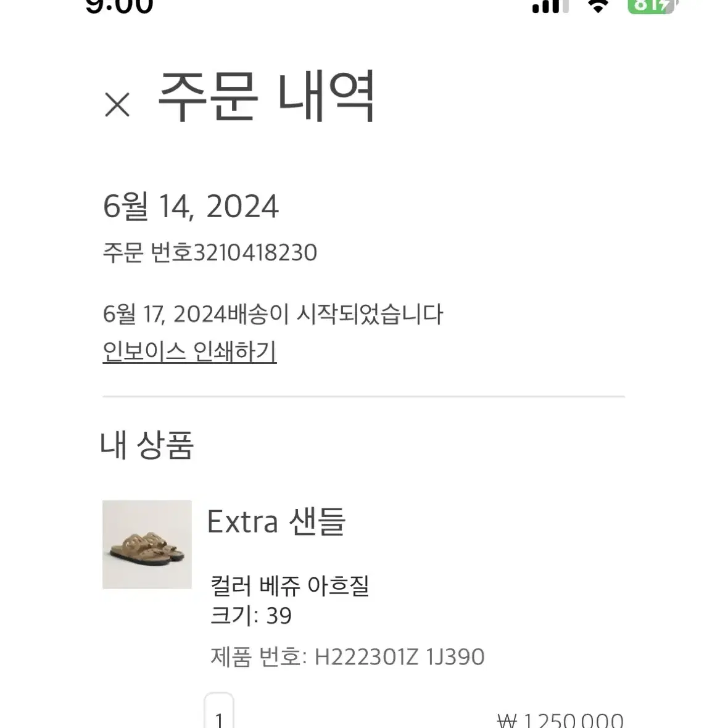Close the 주문 내역 order history page

(x=117, y=104)
